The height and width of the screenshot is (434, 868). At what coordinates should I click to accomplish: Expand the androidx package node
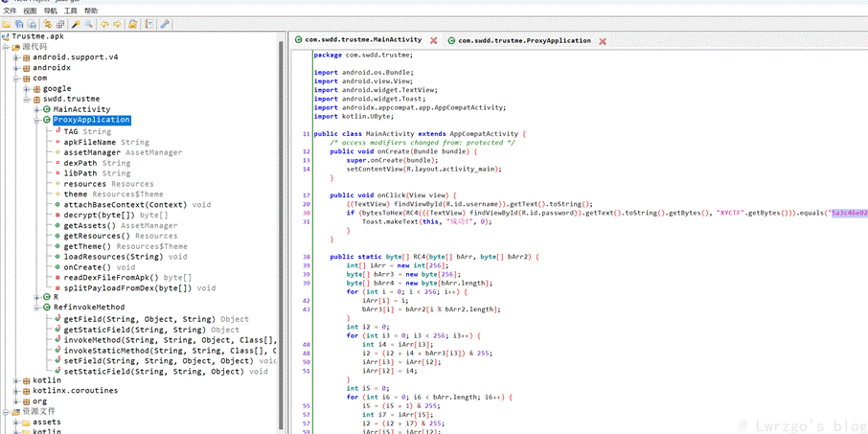[16, 67]
